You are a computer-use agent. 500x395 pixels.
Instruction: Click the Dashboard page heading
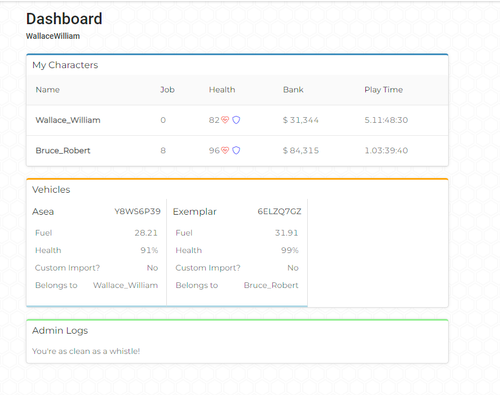pyautogui.click(x=64, y=19)
